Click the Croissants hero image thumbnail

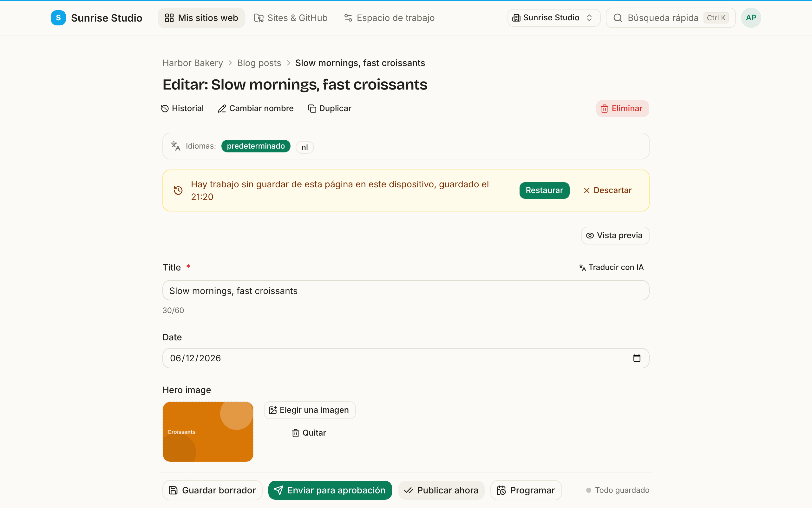[x=208, y=432]
